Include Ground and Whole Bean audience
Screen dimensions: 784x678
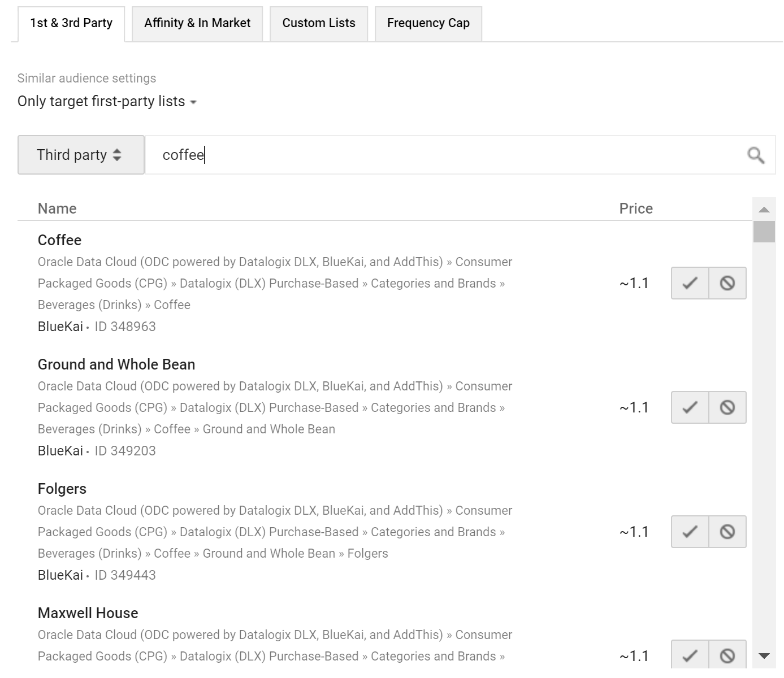click(x=690, y=407)
